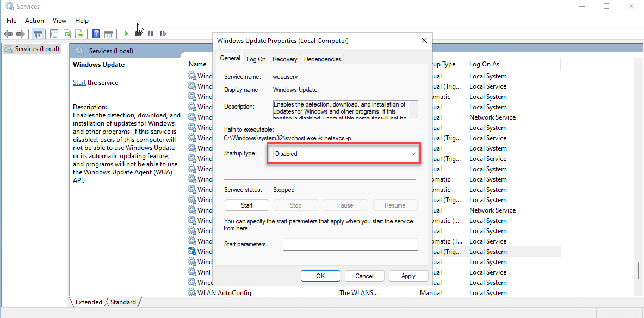Image resolution: width=644 pixels, height=318 pixels.
Task: Click the 'The WLANS...' description cell
Action: 358,292
